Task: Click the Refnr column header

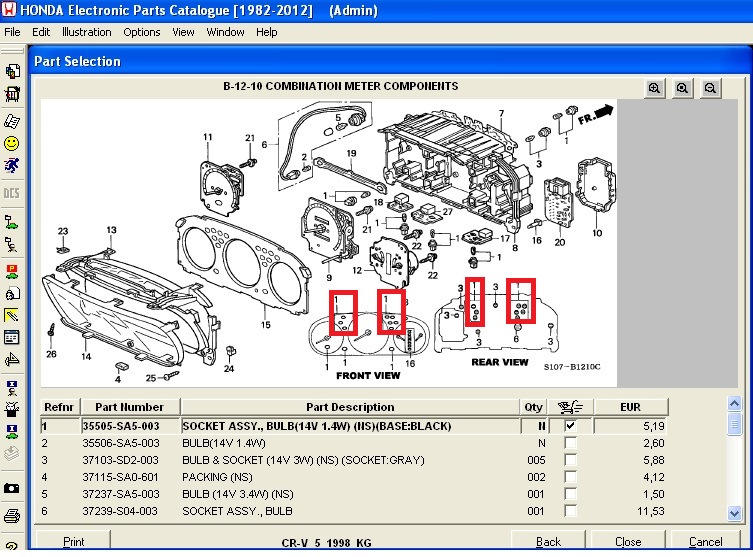Action: tap(59, 407)
